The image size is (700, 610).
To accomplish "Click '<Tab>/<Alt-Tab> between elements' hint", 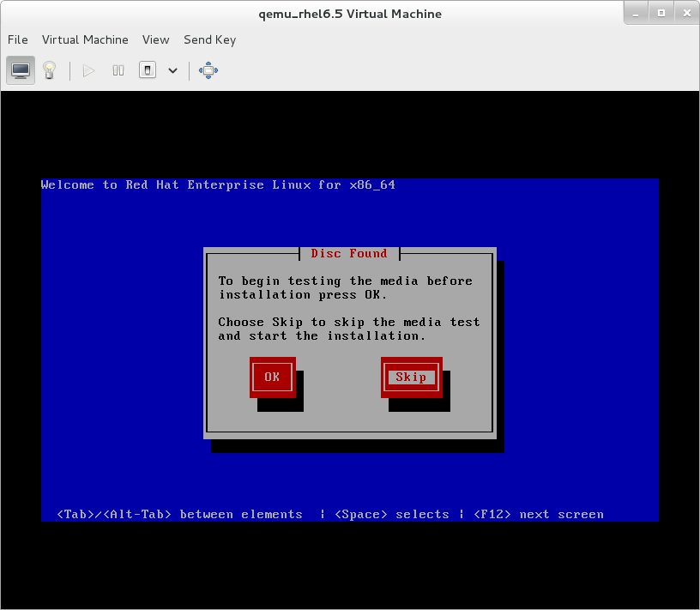I will [179, 515].
